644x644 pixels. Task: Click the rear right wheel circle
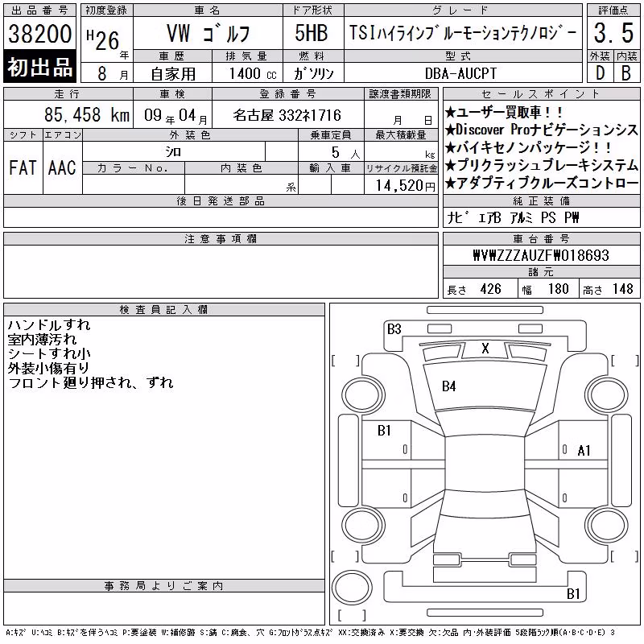tap(607, 526)
